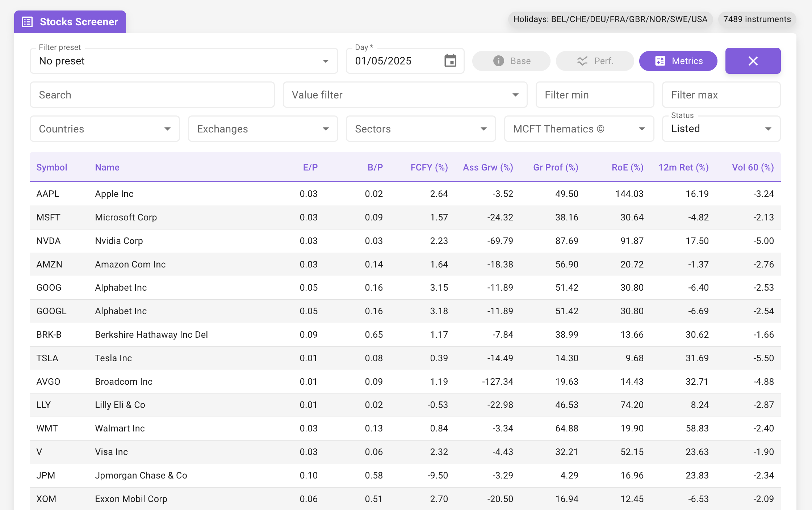Click Visa Inc name cell
The height and width of the screenshot is (510, 812).
coord(112,452)
